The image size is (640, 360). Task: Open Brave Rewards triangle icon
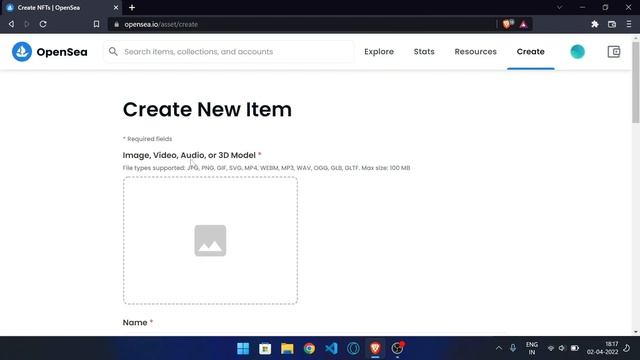point(523,24)
